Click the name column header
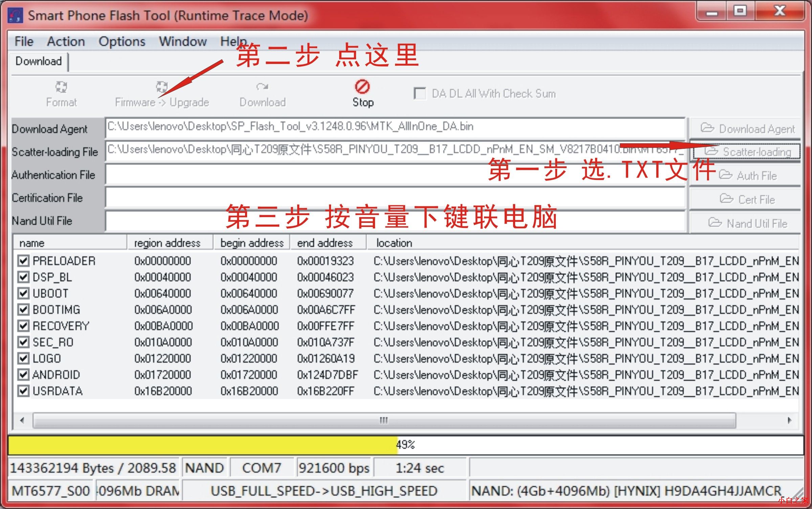The height and width of the screenshot is (509, 812). tap(70, 243)
